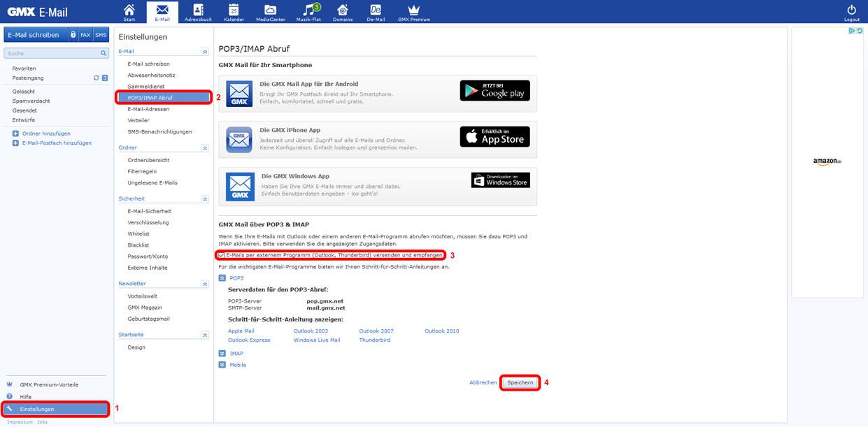Click the GMX iPhone app icon
Image resolution: width=868 pixels, height=427 pixels.
pos(239,140)
